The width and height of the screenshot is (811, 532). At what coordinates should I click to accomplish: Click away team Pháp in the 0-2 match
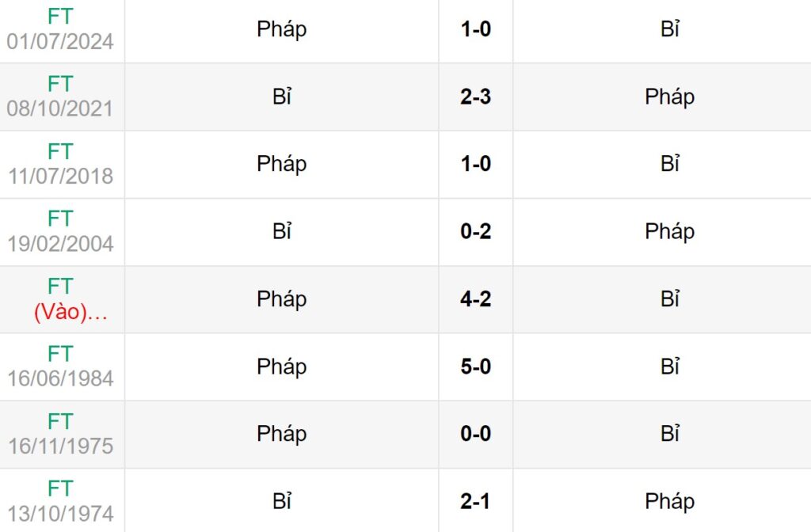tap(669, 231)
